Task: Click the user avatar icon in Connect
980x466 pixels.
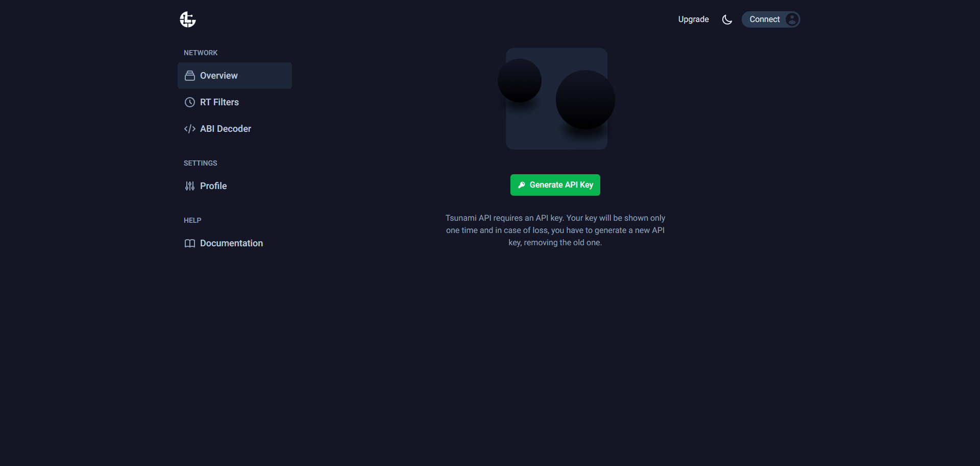Action: pos(792,19)
